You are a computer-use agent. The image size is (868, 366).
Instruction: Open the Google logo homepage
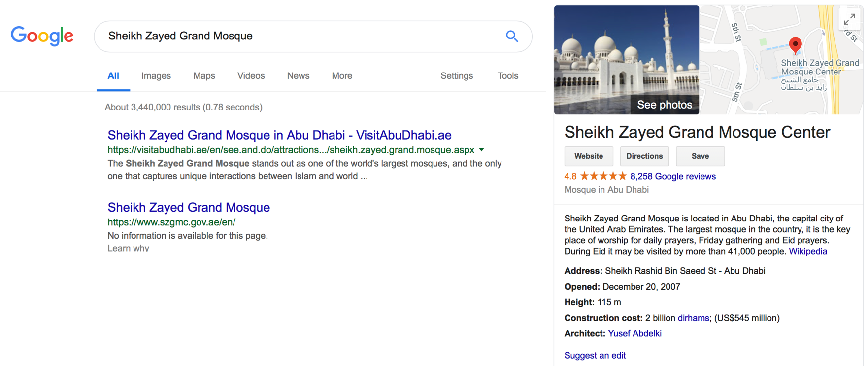(x=42, y=36)
